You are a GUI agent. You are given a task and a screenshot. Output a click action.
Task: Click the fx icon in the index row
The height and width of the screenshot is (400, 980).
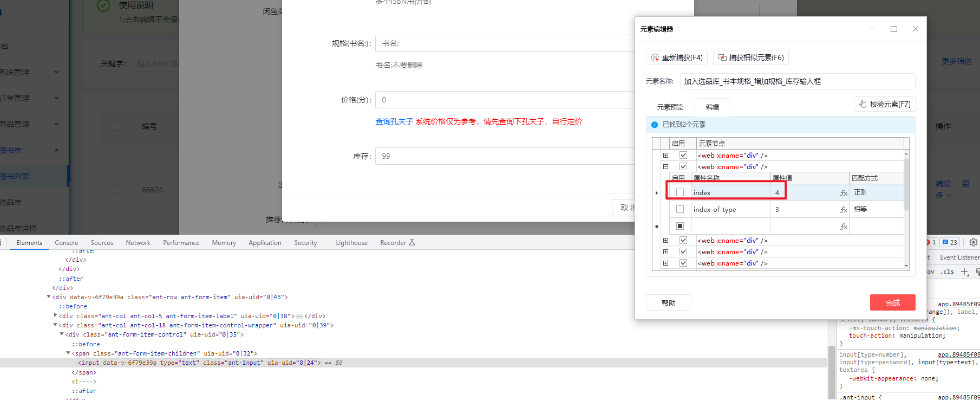(843, 193)
